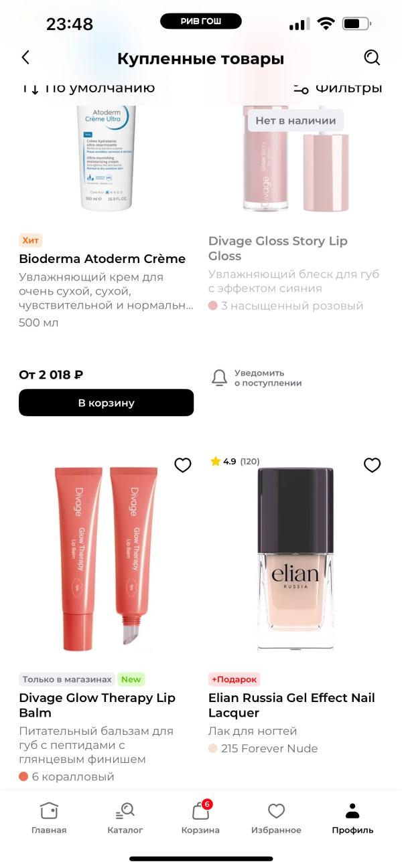
Task: Open the Каталог tab icon
Action: pyautogui.click(x=125, y=811)
